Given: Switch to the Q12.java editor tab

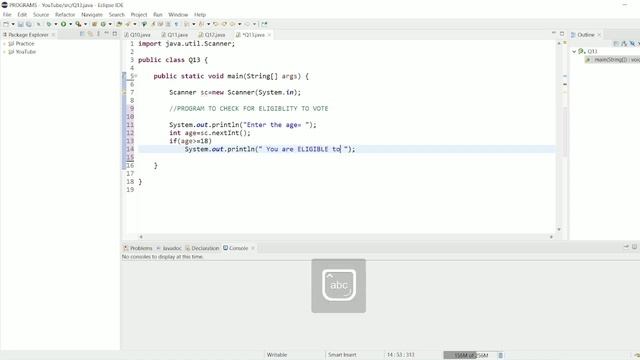Looking at the screenshot, I should tap(212, 35).
